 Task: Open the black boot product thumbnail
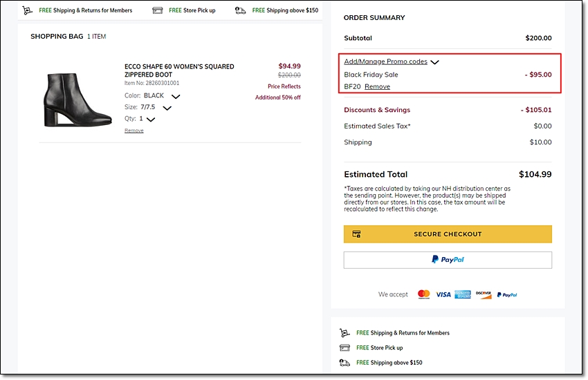pyautogui.click(x=78, y=99)
